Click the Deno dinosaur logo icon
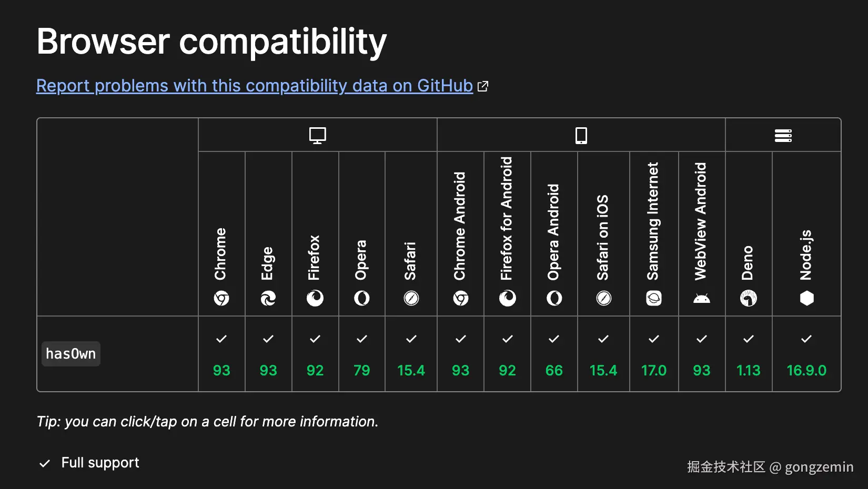This screenshot has height=489, width=868. coord(749,299)
